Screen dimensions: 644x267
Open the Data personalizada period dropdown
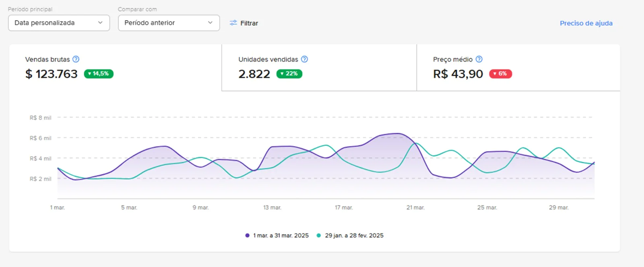point(59,23)
